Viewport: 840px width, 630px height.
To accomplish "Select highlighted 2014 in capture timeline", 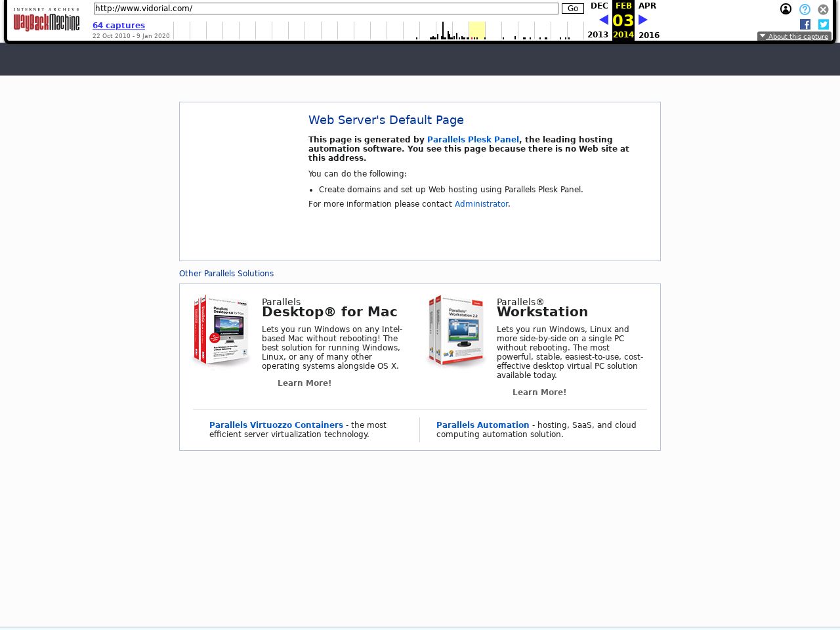I will tap(477, 30).
